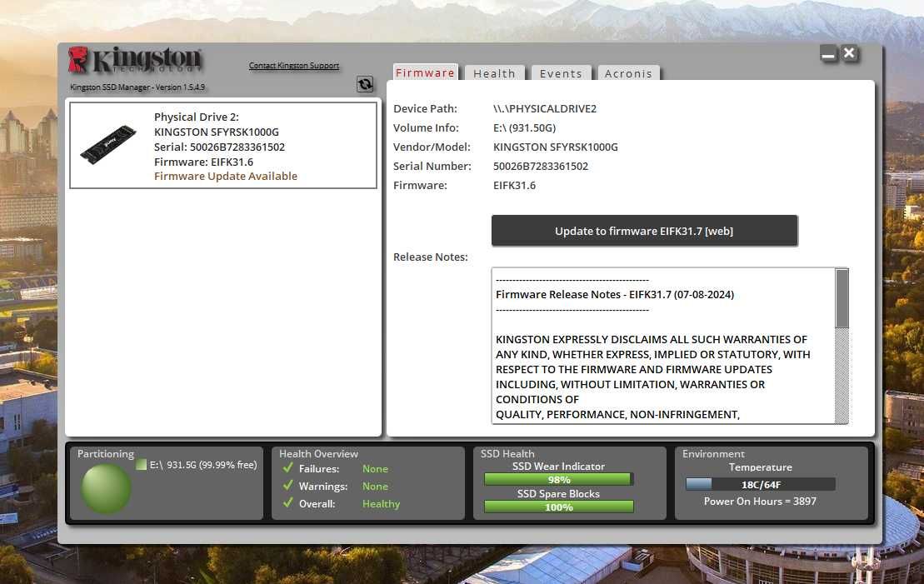Viewport: 924px width, 584px height.
Task: Click the Warnings None status value
Action: coord(375,487)
